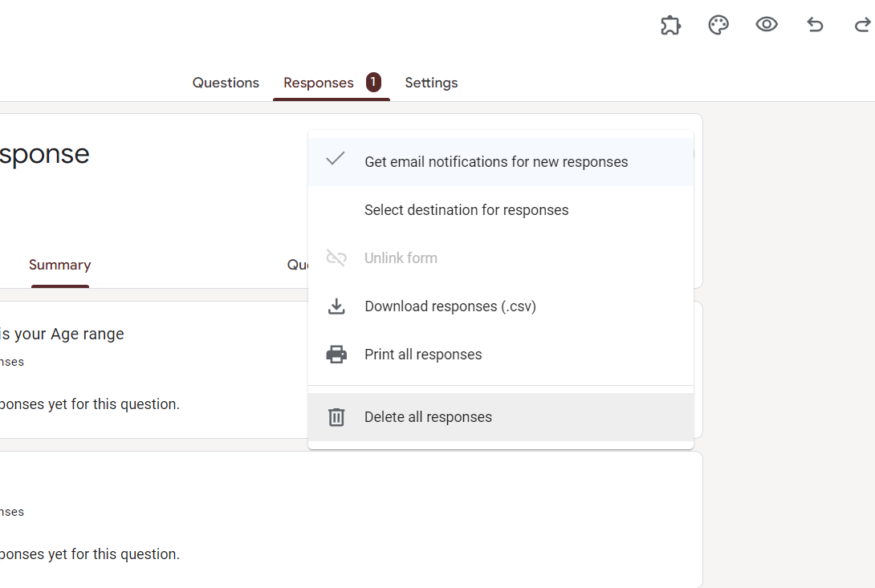
Task: Switch to the Questions tab
Action: (x=226, y=83)
